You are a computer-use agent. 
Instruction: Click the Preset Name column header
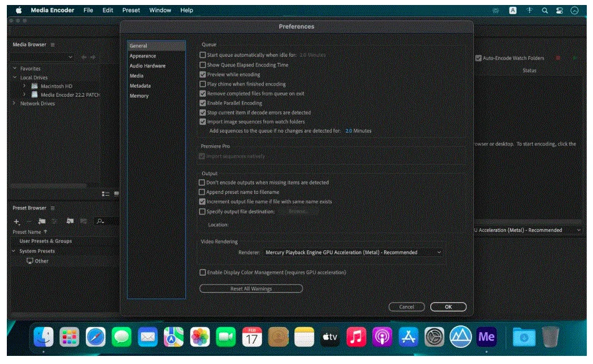pyautogui.click(x=27, y=232)
